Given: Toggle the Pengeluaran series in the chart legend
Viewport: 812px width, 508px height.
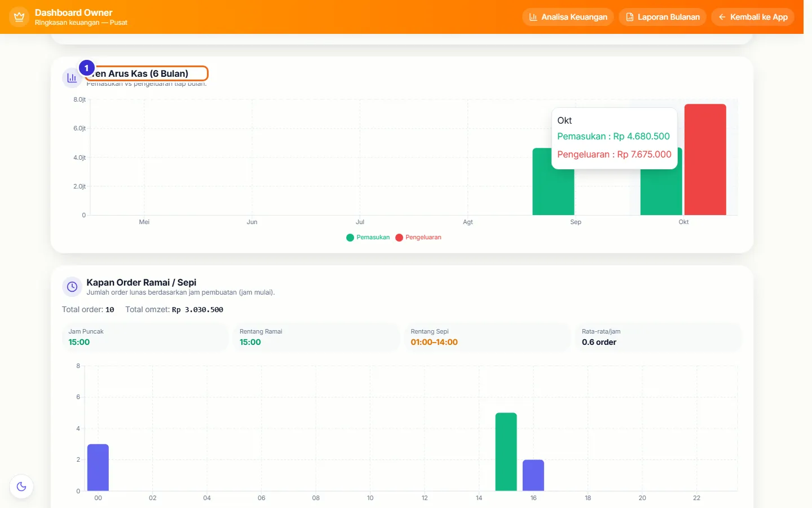Looking at the screenshot, I should tap(418, 238).
